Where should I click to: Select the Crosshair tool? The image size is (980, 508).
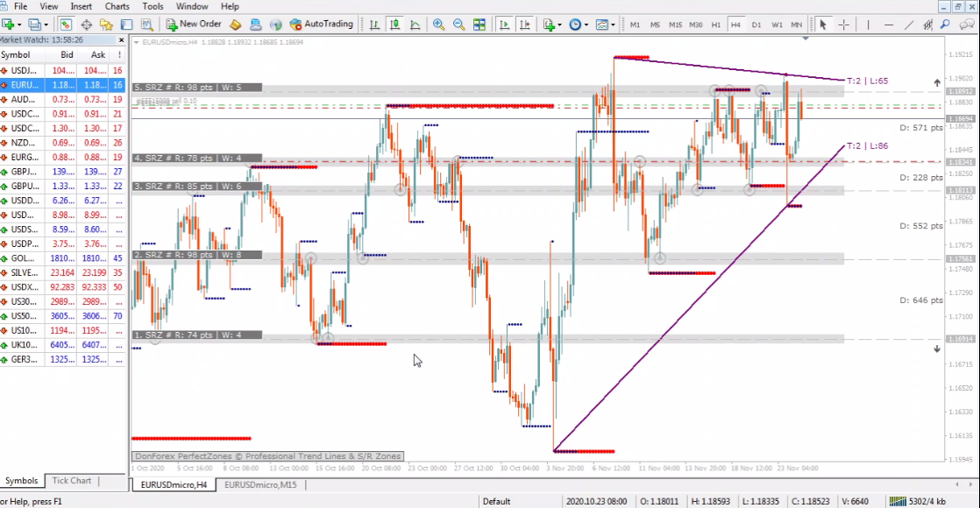click(x=844, y=25)
